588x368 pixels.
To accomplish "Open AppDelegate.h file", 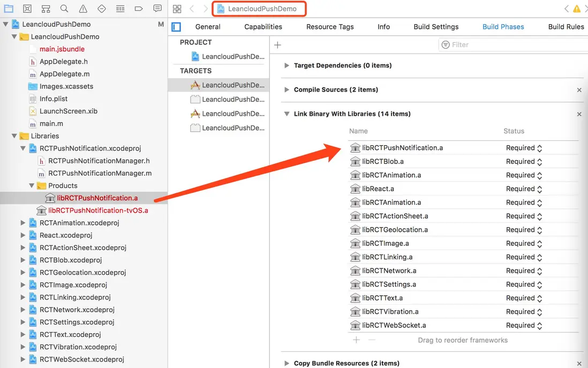I will tap(63, 61).
